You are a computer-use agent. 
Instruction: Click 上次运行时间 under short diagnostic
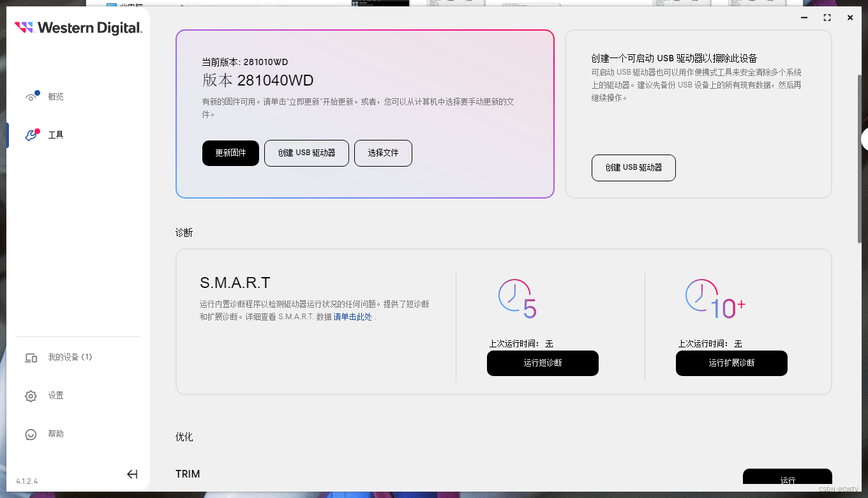[514, 343]
